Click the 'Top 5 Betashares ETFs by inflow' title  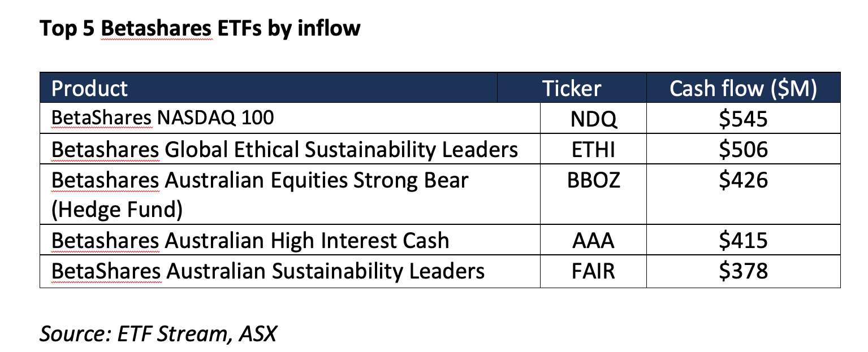click(x=200, y=28)
